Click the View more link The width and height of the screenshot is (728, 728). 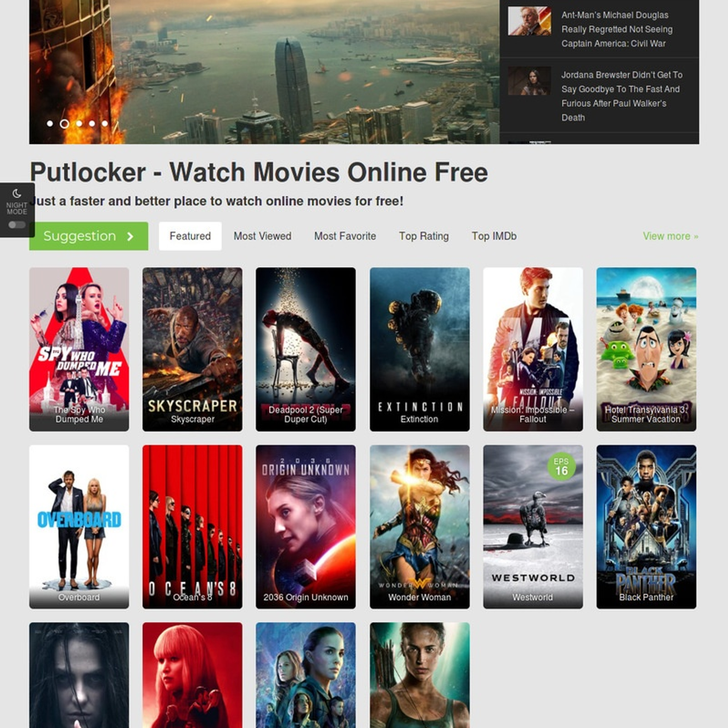670,236
